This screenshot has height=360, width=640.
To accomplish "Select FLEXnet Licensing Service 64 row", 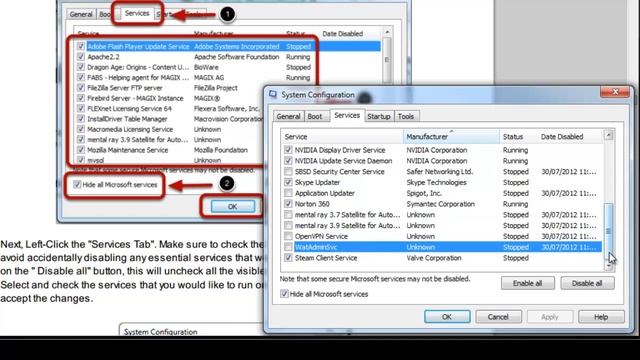I will (170, 109).
